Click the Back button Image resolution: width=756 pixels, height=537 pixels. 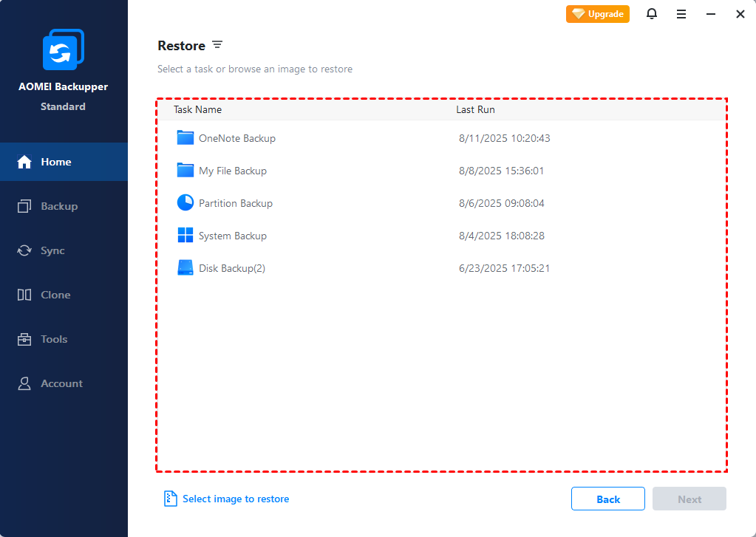(608, 499)
